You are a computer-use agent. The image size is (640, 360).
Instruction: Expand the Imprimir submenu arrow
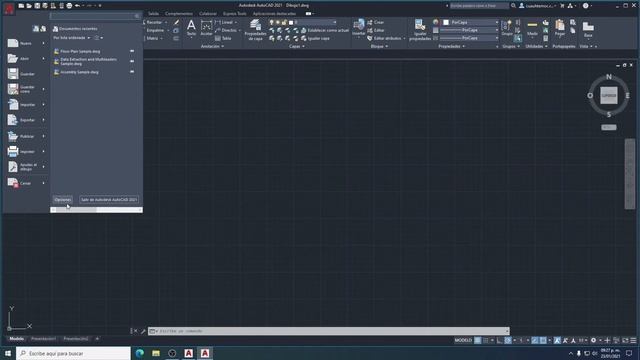(x=44, y=151)
